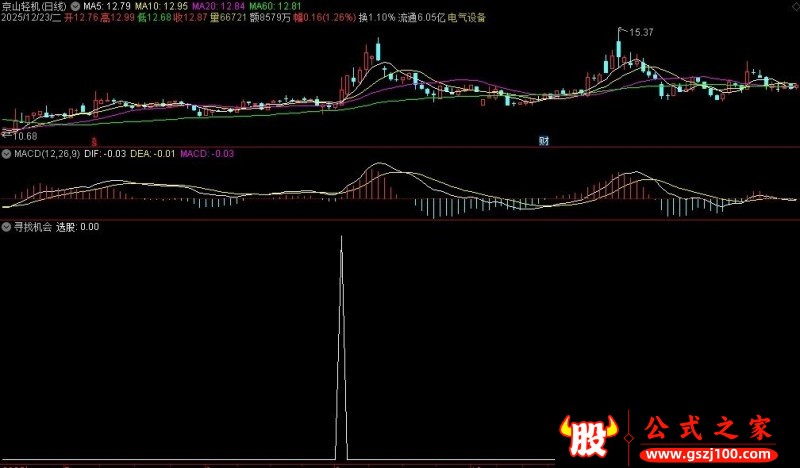This screenshot has height=468, width=800.
Task: Click the change value 幅0.16(1.26%)
Action: click(324, 18)
